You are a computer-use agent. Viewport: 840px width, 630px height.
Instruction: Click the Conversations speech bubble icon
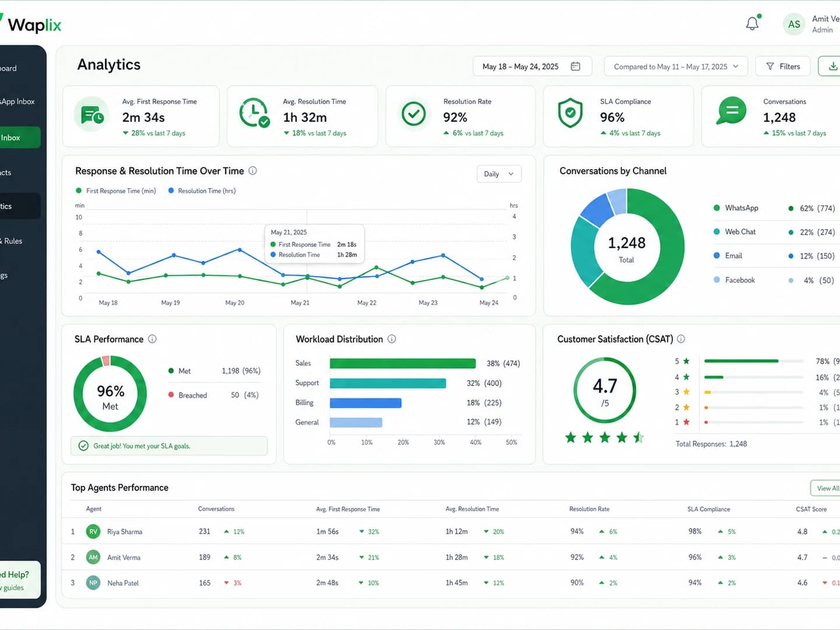click(x=731, y=111)
